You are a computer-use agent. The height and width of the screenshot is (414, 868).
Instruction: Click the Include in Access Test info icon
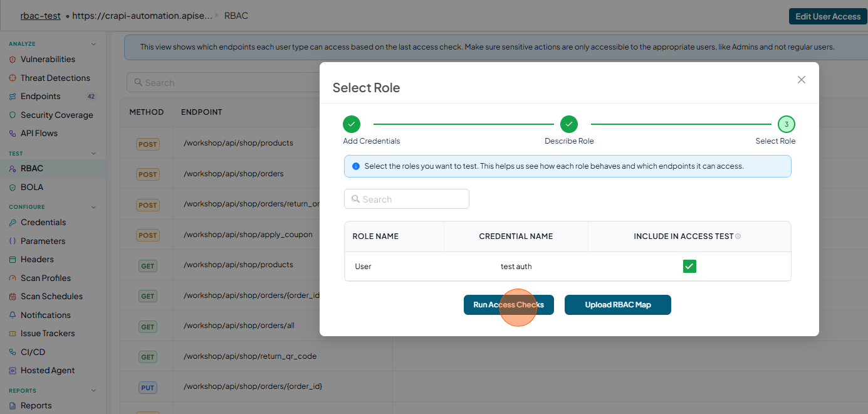click(738, 236)
